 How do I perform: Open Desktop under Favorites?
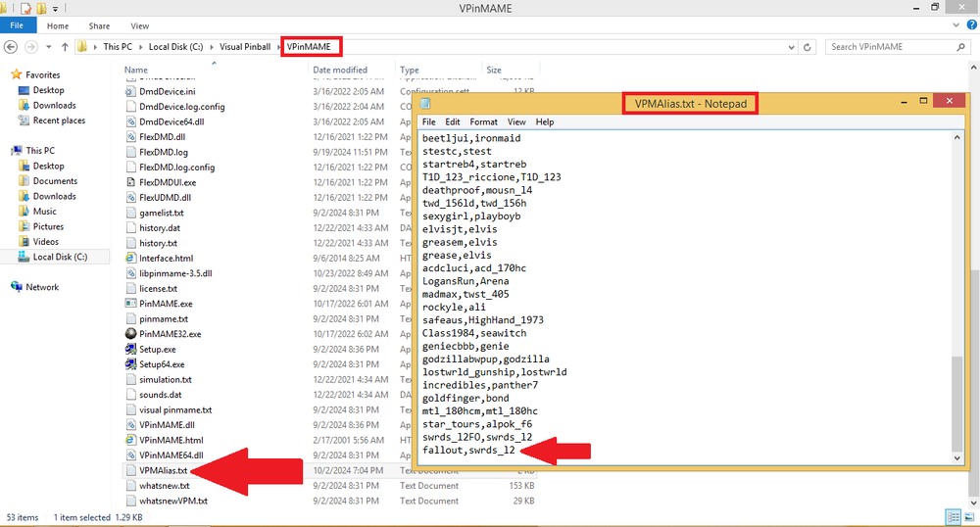pyautogui.click(x=48, y=90)
